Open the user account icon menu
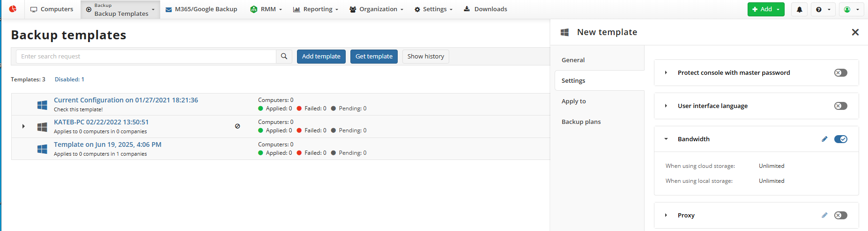 [851, 9]
